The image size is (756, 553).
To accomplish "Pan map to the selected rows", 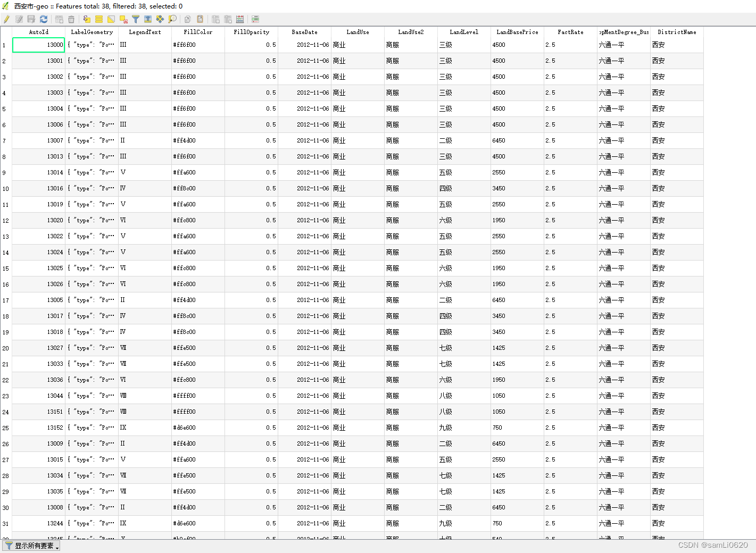I will [160, 19].
